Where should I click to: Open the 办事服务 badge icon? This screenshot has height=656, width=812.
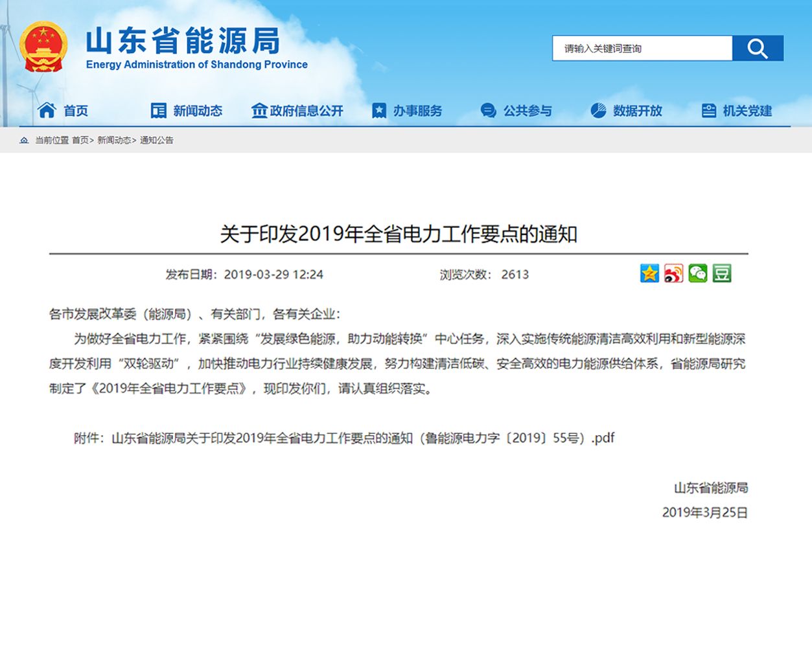click(x=378, y=110)
